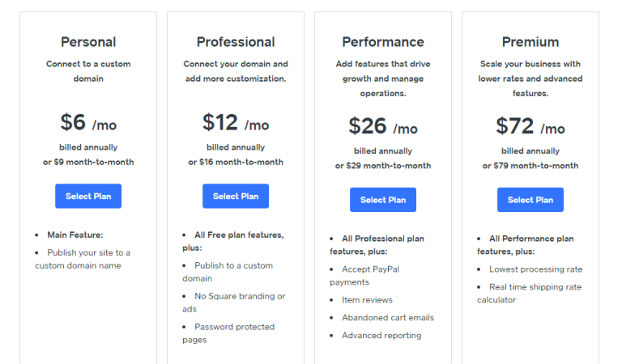Click Select Plan for Performance tier
The height and width of the screenshot is (364, 622).
coord(383,200)
